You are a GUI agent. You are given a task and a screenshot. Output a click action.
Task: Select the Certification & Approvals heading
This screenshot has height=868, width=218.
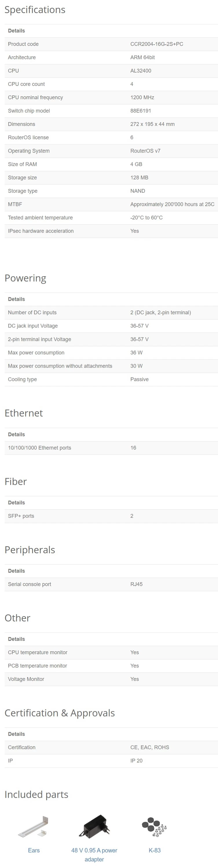point(60,713)
